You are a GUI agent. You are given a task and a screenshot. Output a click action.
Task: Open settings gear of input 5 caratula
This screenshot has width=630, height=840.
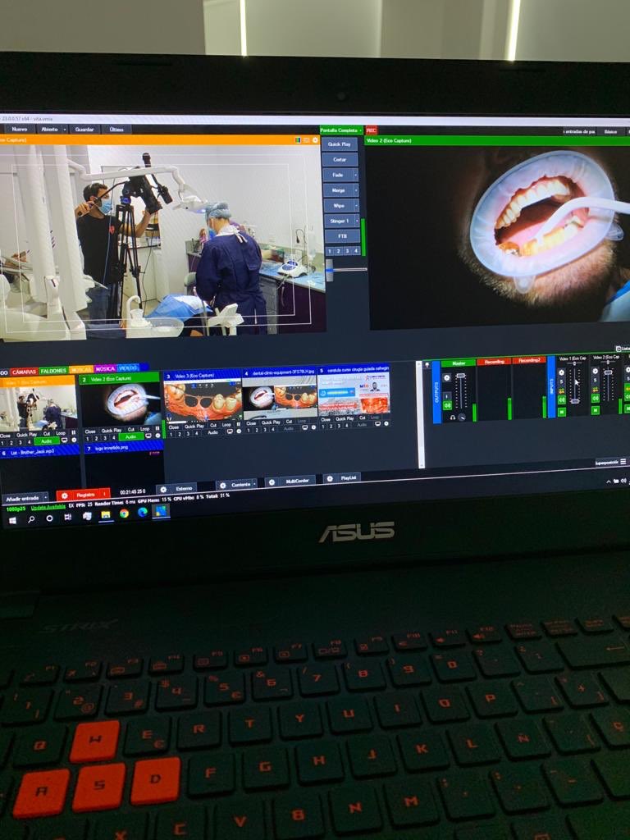(x=387, y=423)
